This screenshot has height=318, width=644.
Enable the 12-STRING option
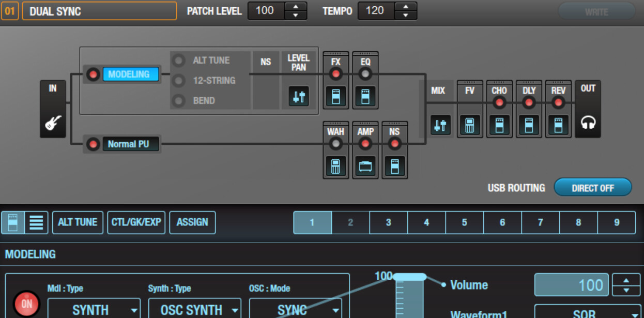[x=179, y=81]
